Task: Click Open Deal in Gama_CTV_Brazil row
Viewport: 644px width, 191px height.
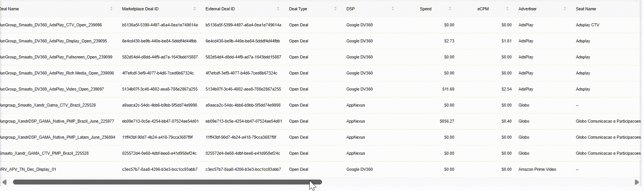Action: 299,105
